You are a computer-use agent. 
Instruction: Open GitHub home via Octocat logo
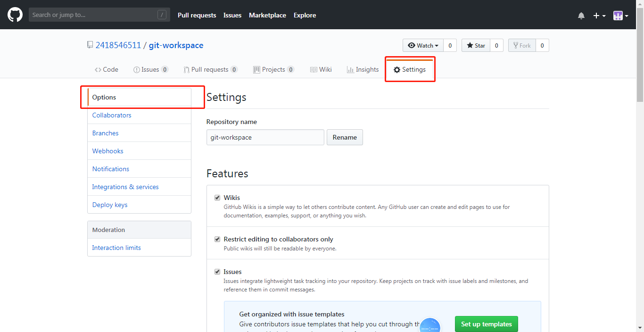point(15,15)
